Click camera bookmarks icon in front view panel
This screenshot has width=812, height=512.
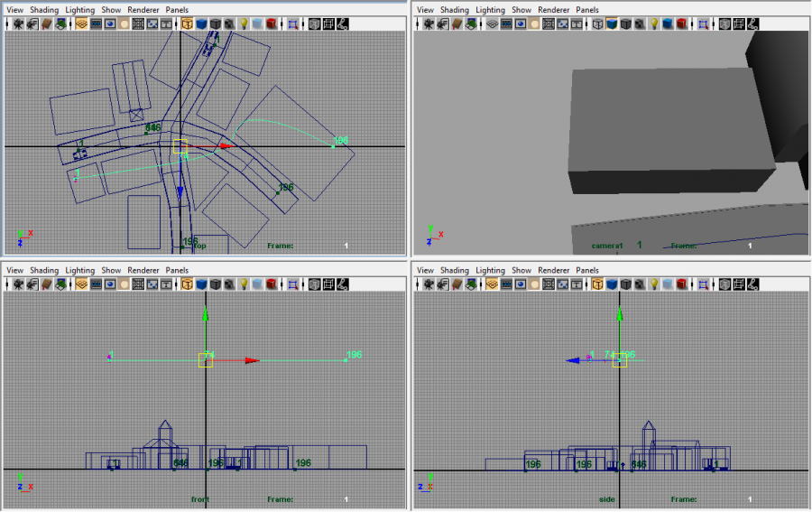click(45, 284)
